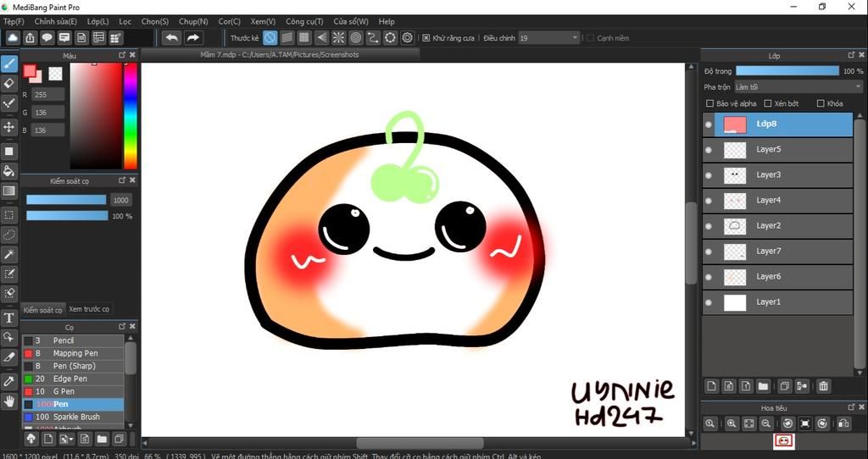Select the Layer7 layer row

click(x=778, y=251)
